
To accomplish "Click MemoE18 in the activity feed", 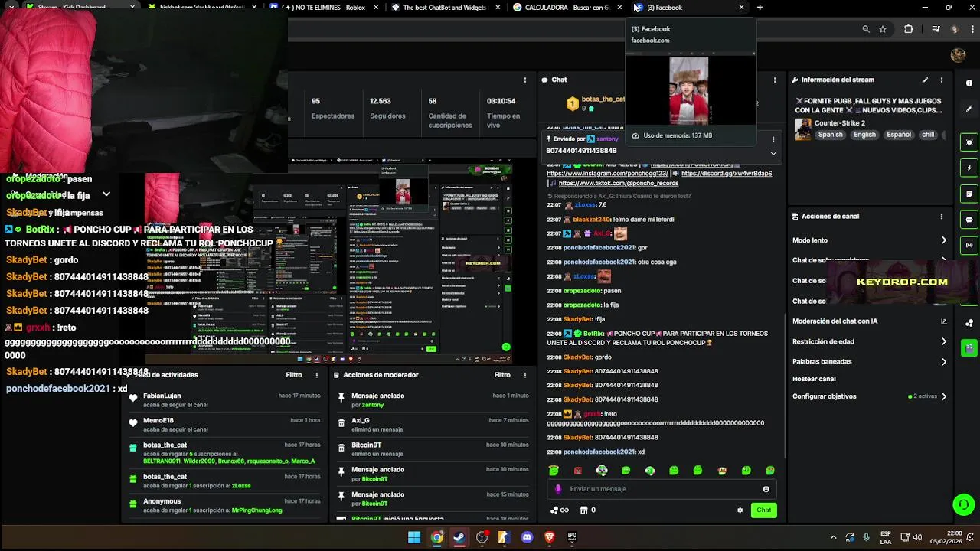I will pos(158,420).
